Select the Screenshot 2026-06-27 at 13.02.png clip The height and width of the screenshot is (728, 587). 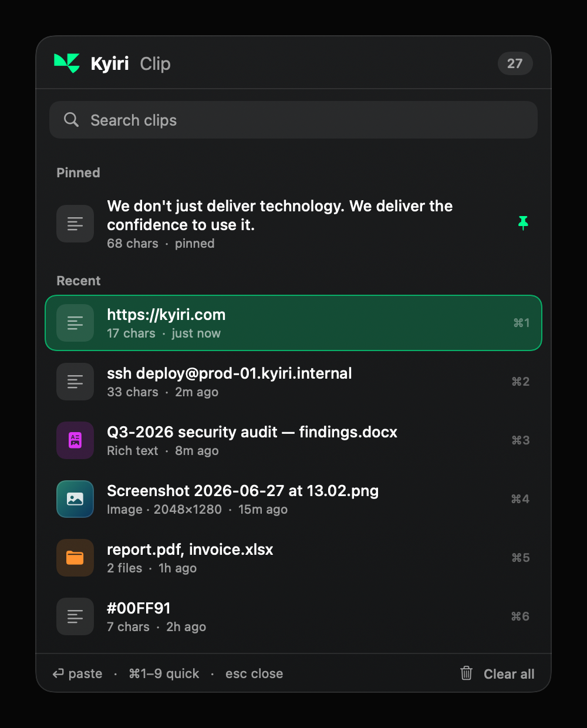tap(293, 499)
